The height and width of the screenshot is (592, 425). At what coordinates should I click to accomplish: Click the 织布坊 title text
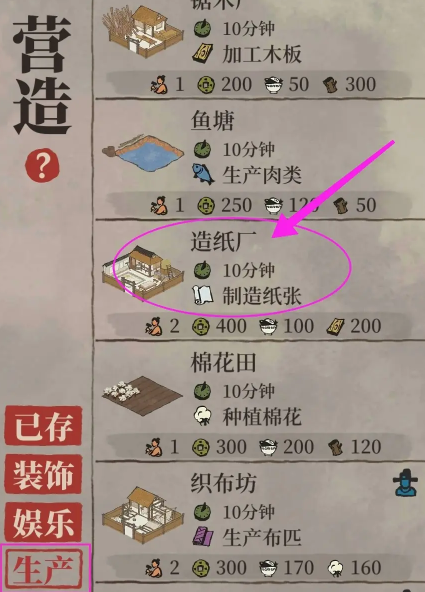coord(223,483)
